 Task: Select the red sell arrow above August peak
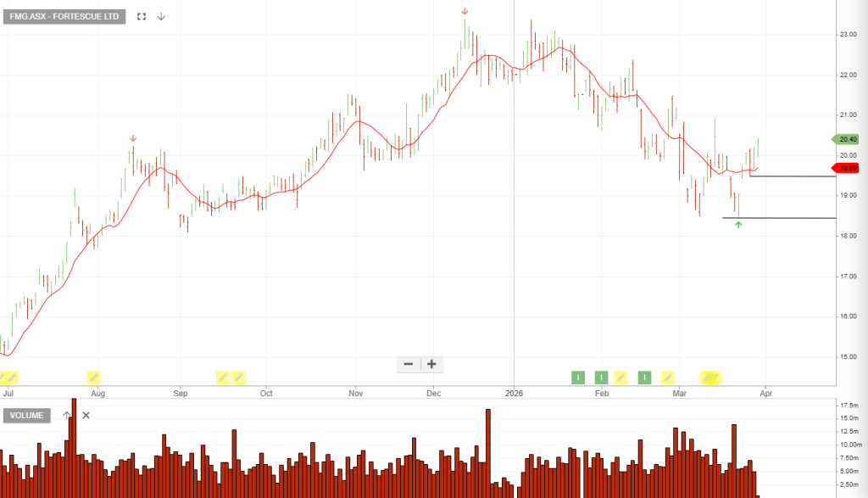coord(133,138)
